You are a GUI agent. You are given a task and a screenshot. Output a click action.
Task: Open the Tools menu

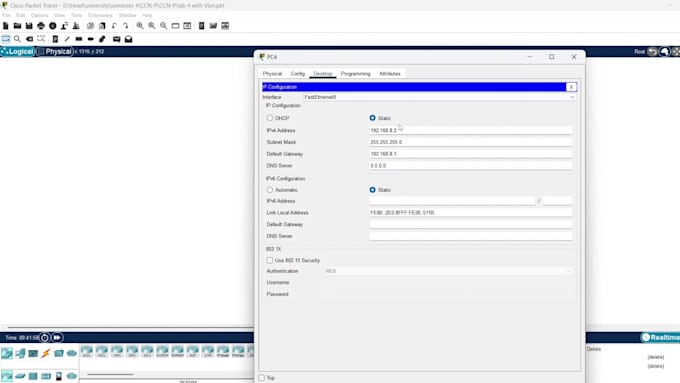(76, 15)
